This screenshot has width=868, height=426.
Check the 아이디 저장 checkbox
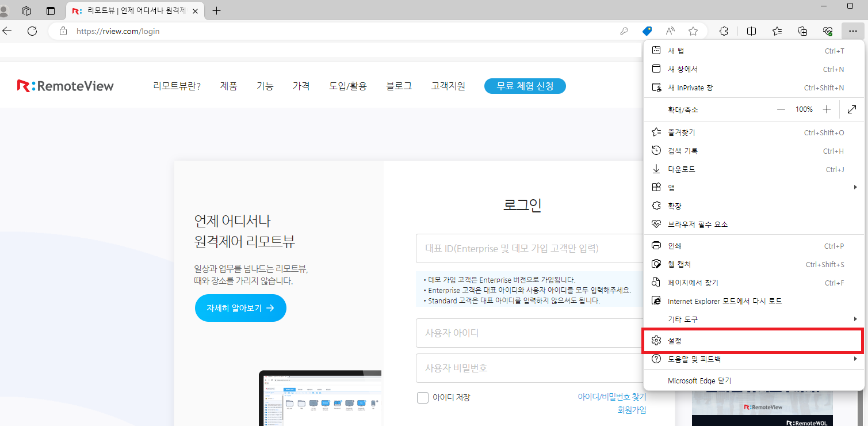pos(423,397)
